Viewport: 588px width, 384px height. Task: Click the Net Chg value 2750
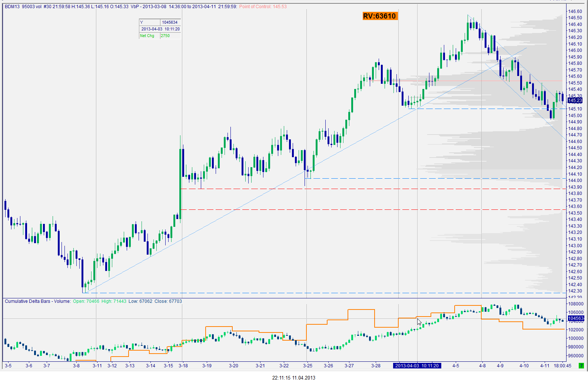tap(165, 36)
